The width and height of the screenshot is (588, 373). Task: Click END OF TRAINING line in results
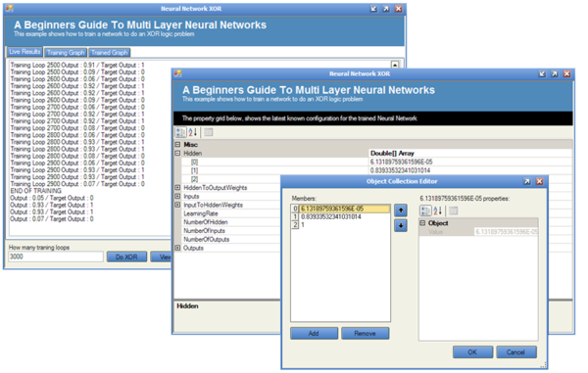click(35, 191)
